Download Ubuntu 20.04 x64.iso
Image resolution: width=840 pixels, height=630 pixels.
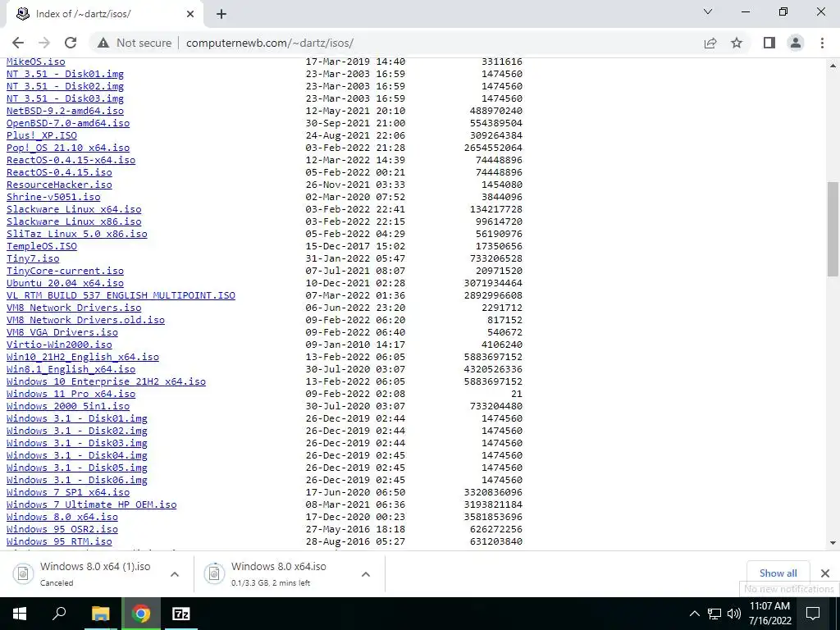[65, 283]
